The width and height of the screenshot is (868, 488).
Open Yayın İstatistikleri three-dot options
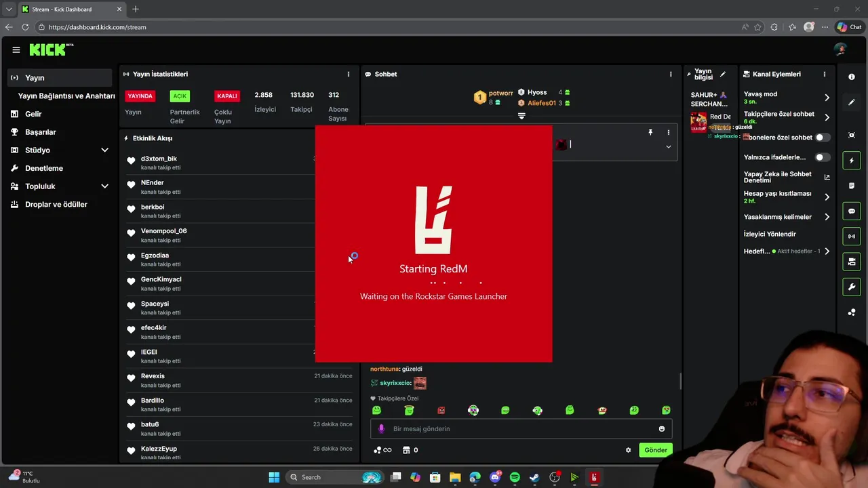pyautogui.click(x=349, y=74)
